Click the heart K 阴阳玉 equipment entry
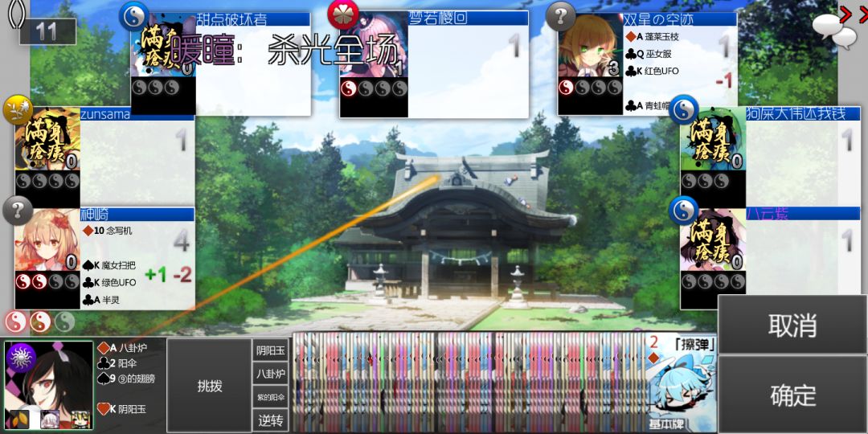The width and height of the screenshot is (868, 434). 122,409
